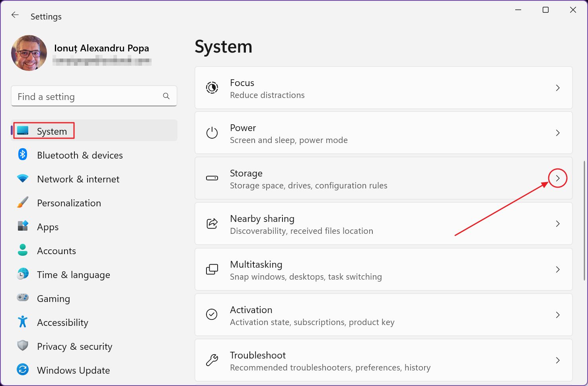The image size is (588, 386).
Task: Click 'Activation state, subscriptions, product key' text
Action: click(x=312, y=322)
